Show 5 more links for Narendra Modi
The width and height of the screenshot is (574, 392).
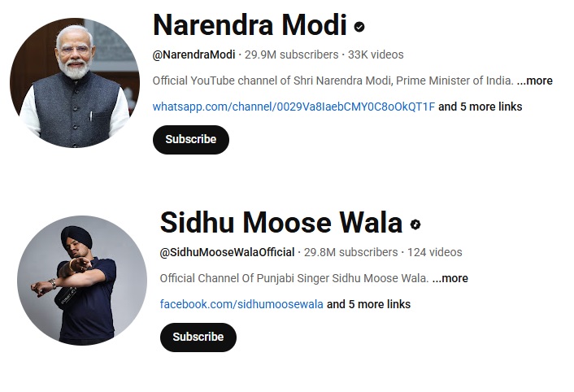480,107
